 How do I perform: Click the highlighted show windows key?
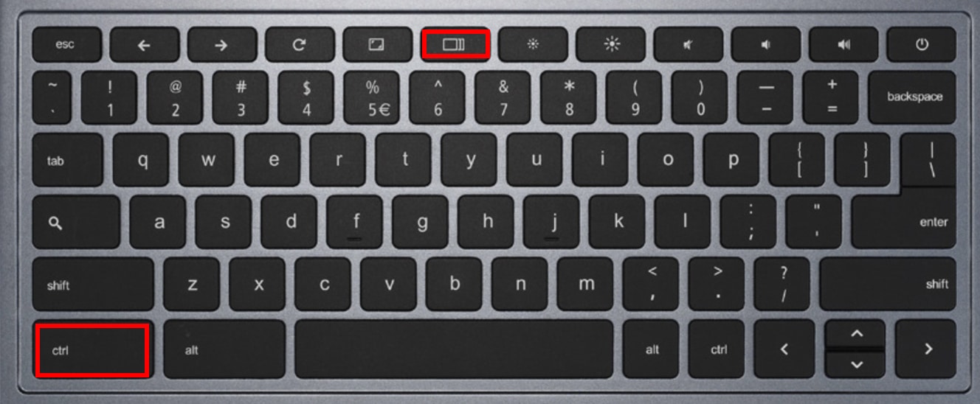tap(455, 44)
